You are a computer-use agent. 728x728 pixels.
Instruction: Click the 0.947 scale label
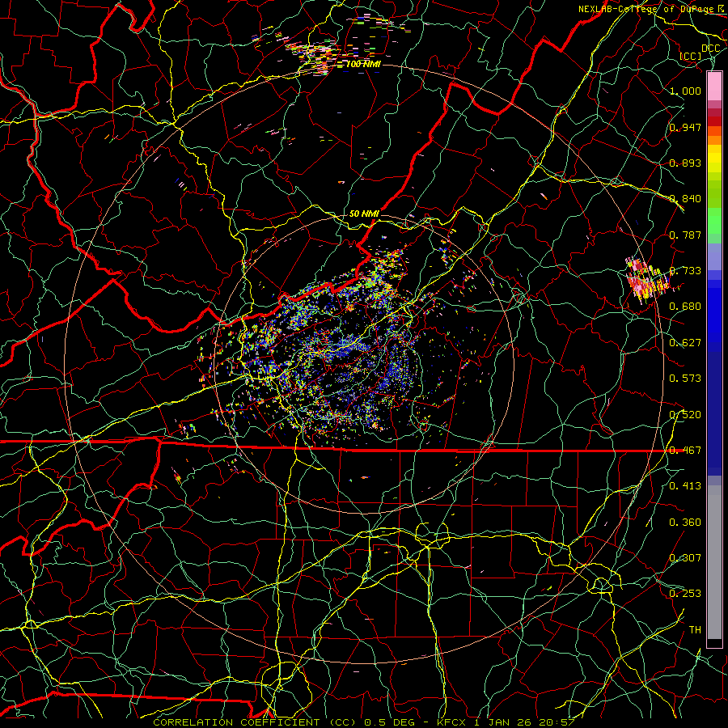pyautogui.click(x=685, y=127)
